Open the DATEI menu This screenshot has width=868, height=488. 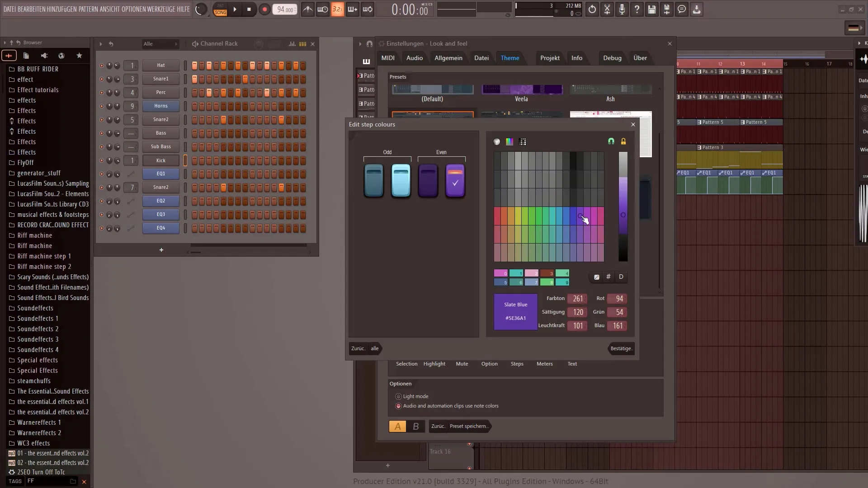click(x=9, y=9)
